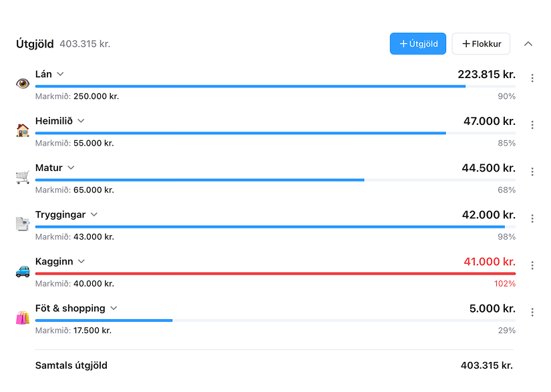
Task: Click the Samtals útgjöld total row
Action: (275, 365)
